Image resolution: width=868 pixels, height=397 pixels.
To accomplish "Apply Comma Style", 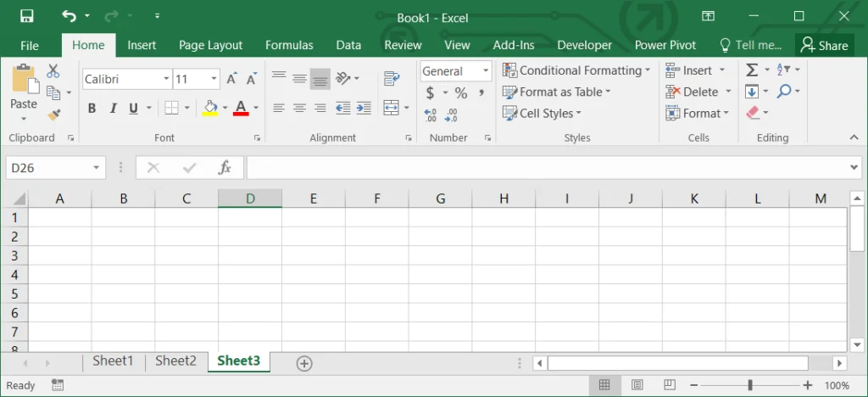I will pyautogui.click(x=481, y=92).
